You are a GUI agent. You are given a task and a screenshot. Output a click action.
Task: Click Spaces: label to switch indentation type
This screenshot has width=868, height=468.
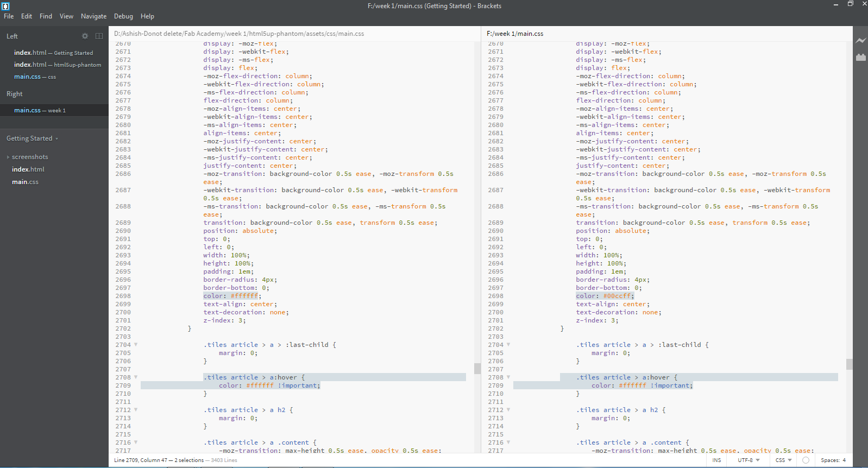coord(831,460)
